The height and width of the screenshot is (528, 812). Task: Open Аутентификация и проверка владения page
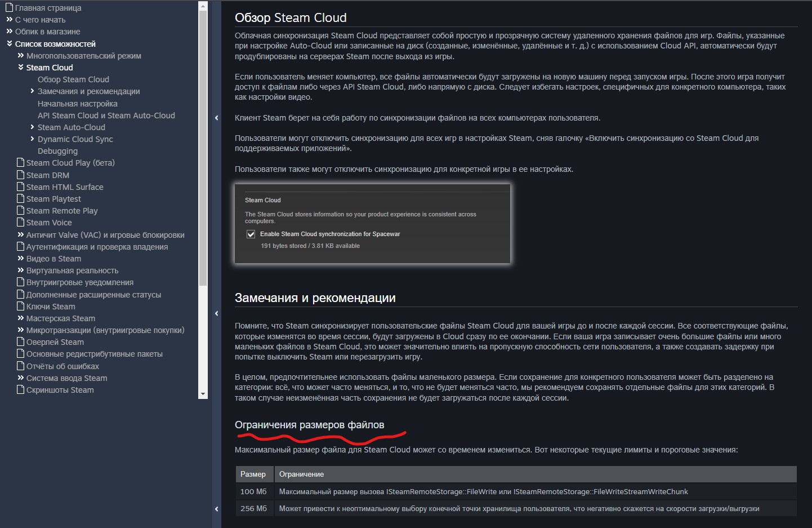click(x=97, y=247)
